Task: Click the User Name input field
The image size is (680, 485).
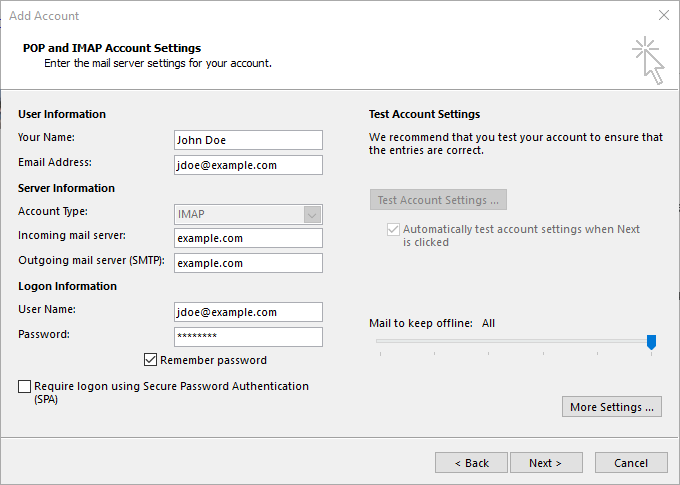Action: [x=248, y=312]
